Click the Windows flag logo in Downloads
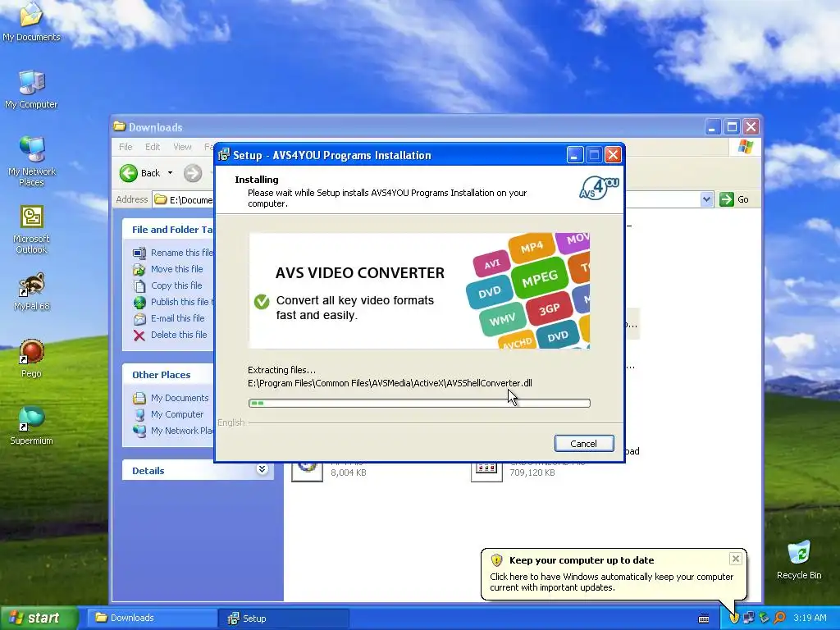The height and width of the screenshot is (630, 840). (x=745, y=147)
